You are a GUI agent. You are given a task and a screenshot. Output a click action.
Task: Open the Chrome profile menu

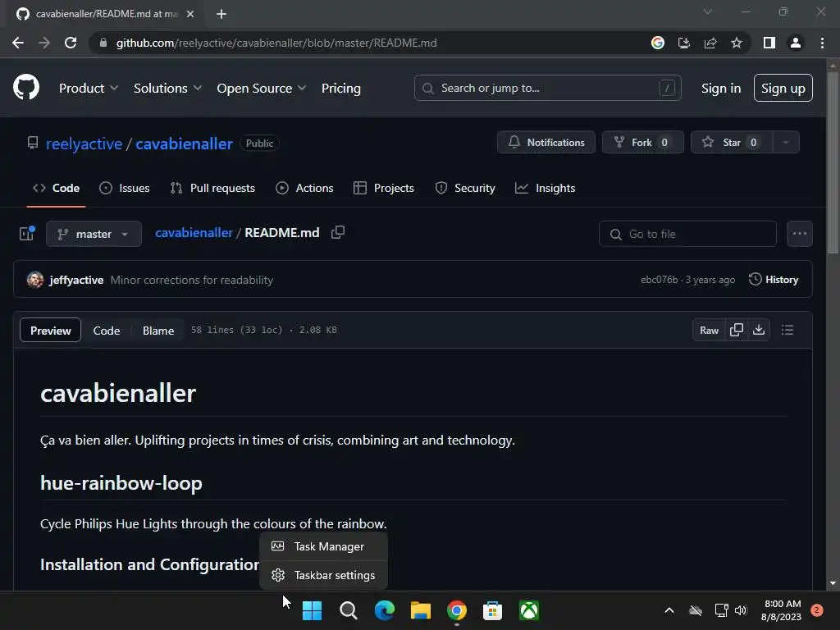point(796,43)
